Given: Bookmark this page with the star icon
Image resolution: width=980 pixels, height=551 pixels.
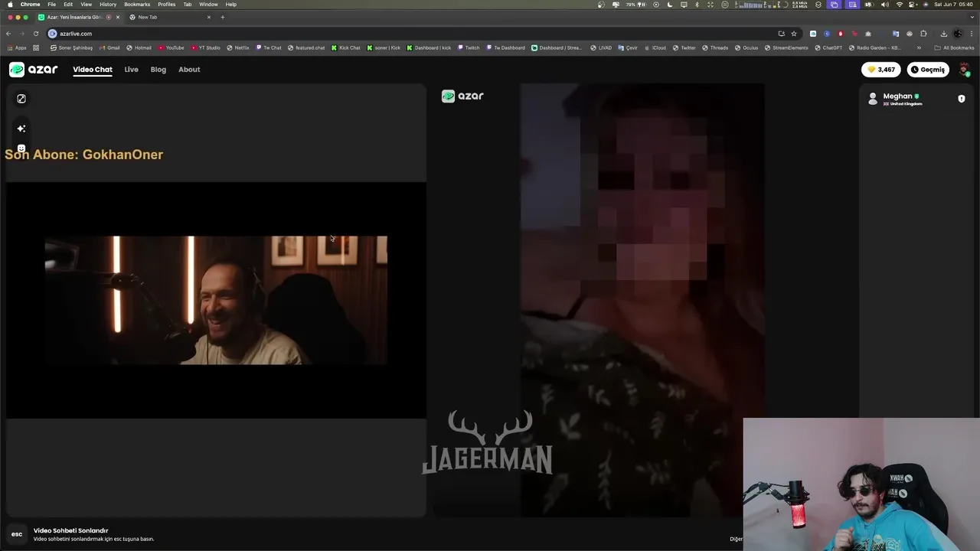Looking at the screenshot, I should click(x=794, y=34).
